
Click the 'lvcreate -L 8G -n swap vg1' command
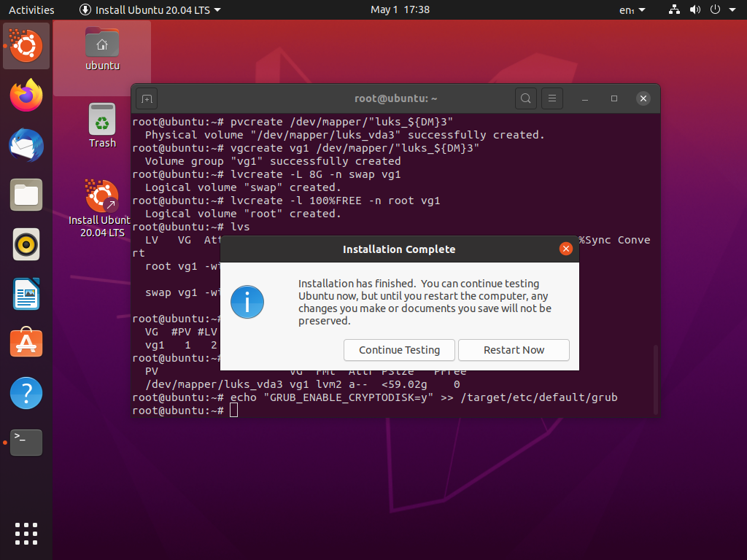315,174
